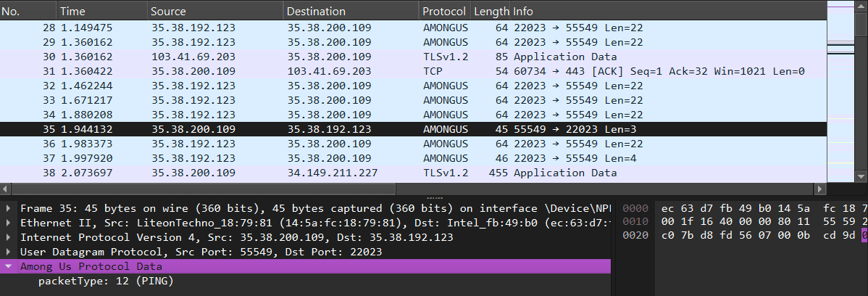Expand Internet Protocol Version 4 details
868x296 pixels.
(8, 237)
